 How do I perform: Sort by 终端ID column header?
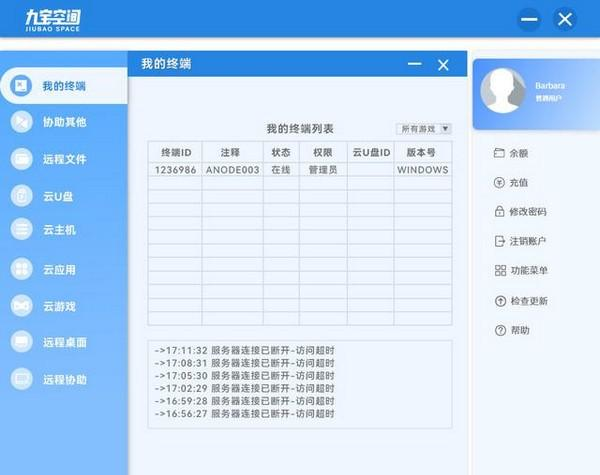pos(175,152)
